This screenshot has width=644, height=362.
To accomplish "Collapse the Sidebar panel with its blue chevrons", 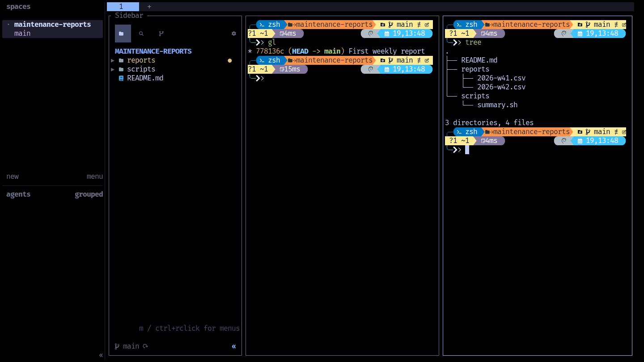I will [x=234, y=346].
